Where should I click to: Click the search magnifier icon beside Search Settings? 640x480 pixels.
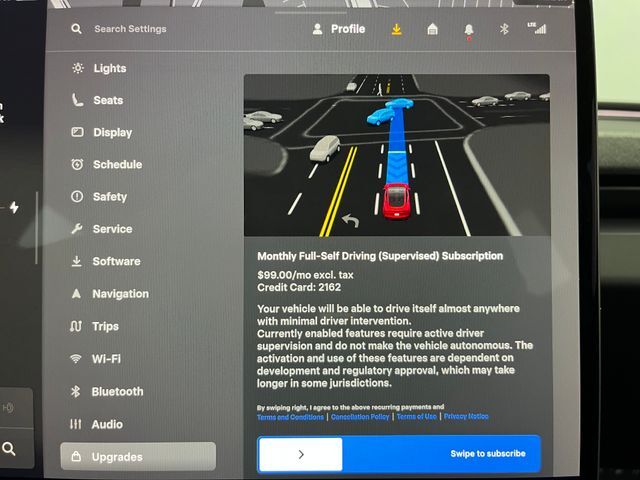click(x=76, y=29)
